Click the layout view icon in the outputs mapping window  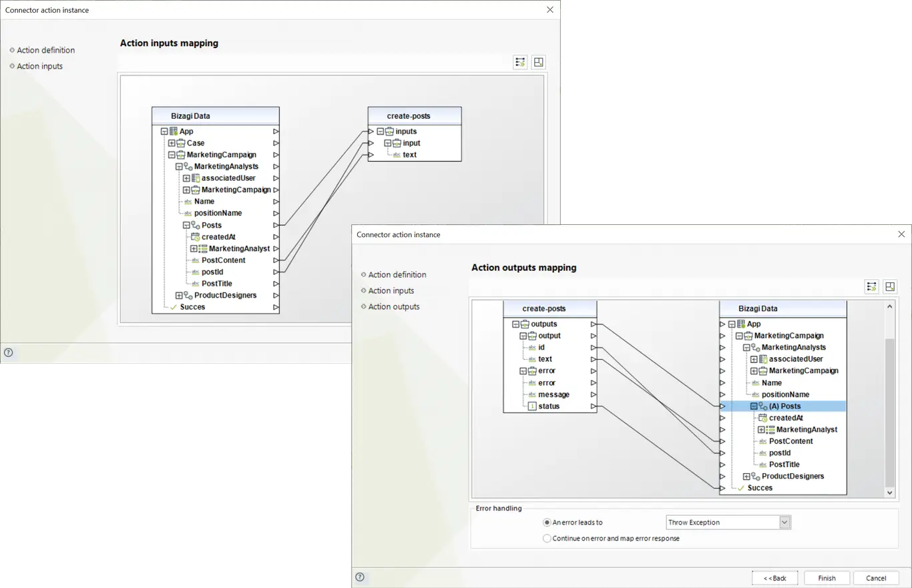click(x=890, y=286)
